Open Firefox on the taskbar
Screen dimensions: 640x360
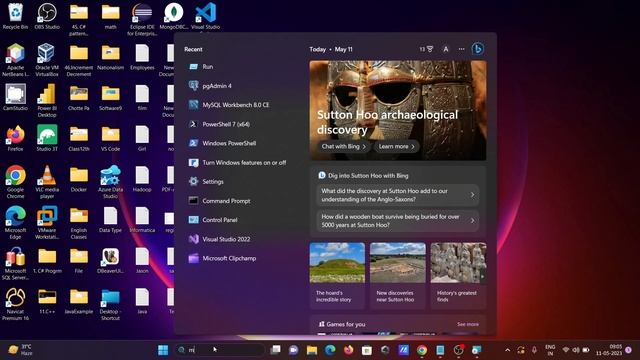pos(349,350)
